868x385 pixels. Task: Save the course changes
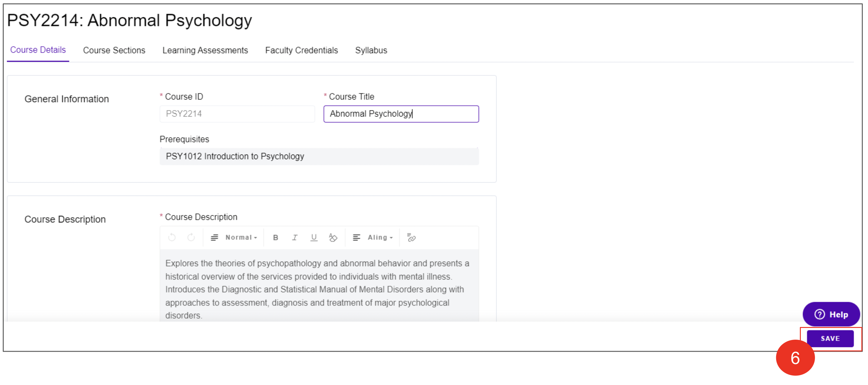click(830, 338)
